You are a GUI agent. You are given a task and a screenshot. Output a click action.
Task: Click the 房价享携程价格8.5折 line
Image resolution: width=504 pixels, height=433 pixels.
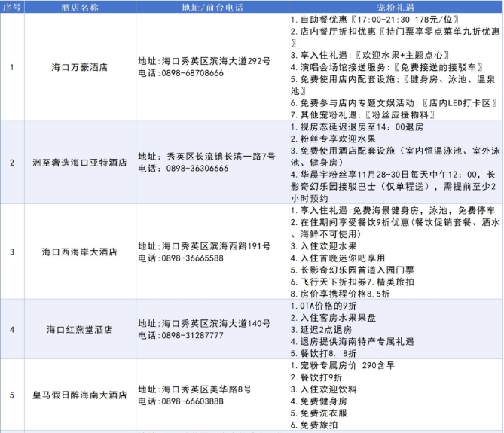pyautogui.click(x=348, y=294)
